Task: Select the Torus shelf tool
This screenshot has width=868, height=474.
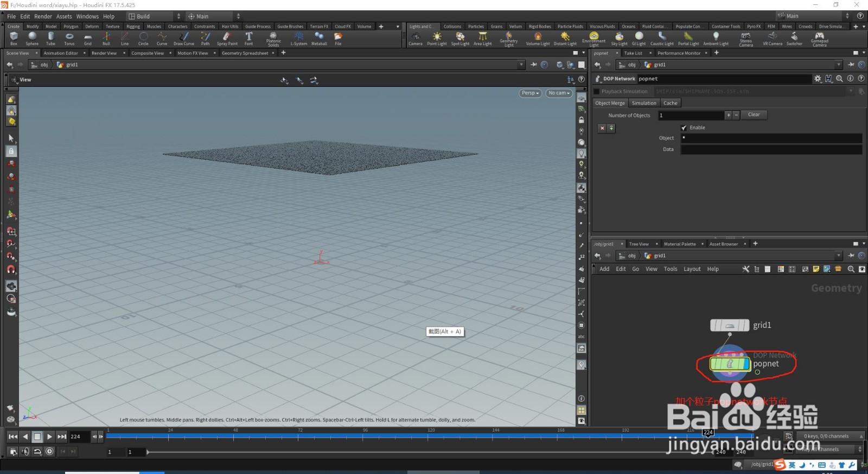Action: 69,38
